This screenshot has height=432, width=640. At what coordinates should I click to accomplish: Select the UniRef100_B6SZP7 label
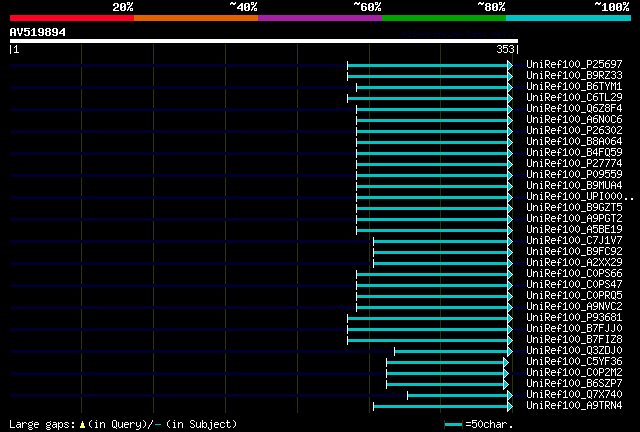[x=574, y=384]
